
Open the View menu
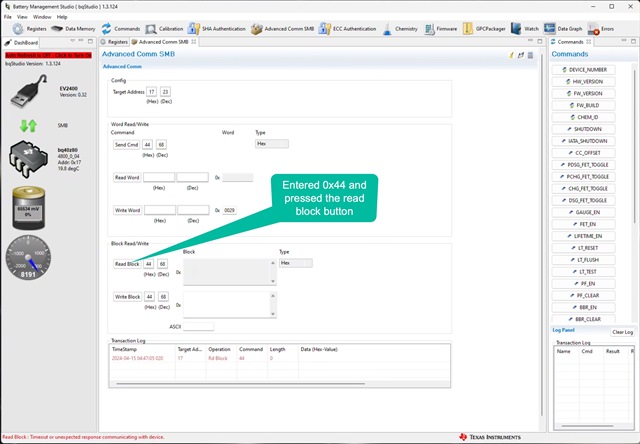22,17
